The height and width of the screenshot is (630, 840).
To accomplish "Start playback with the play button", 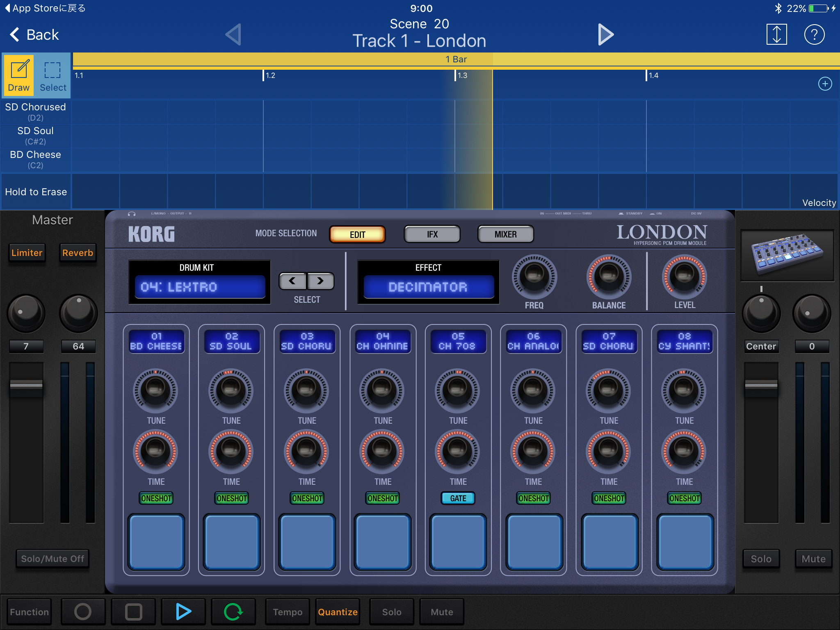I will tap(183, 612).
